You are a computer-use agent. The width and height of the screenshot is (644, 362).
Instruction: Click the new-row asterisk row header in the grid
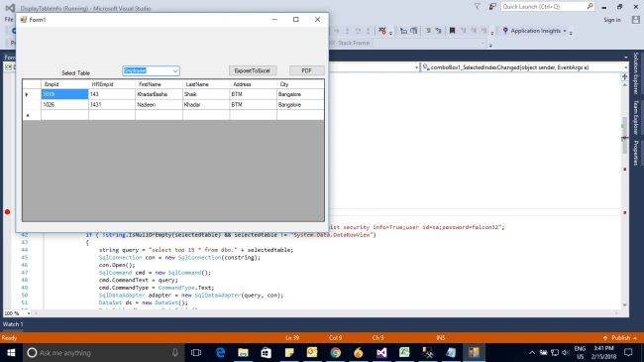(x=32, y=116)
